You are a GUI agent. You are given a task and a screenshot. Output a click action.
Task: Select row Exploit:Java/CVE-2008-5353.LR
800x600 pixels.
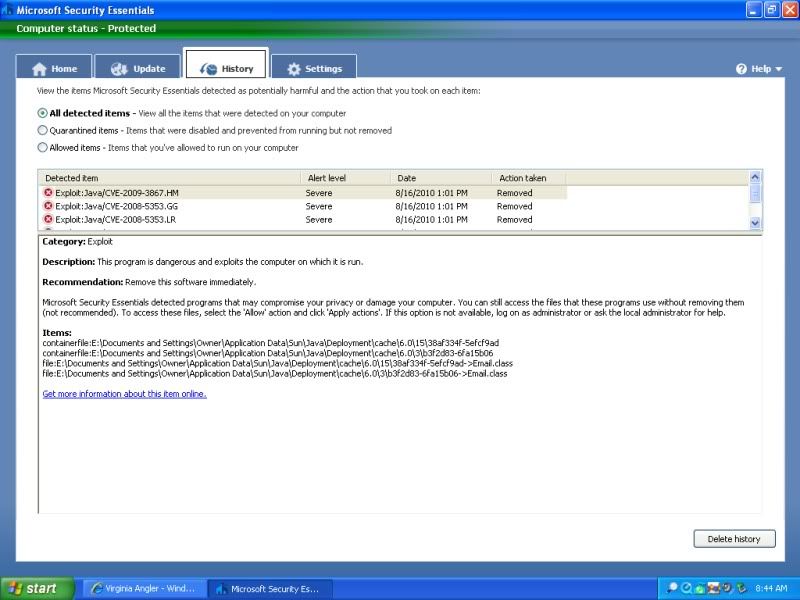tap(303, 219)
